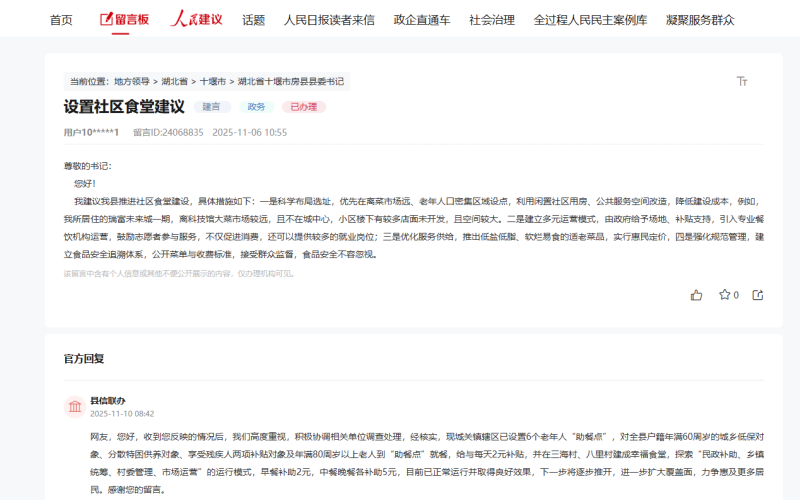Open the 话题 navigation tab
The image size is (800, 500).
tap(253, 20)
